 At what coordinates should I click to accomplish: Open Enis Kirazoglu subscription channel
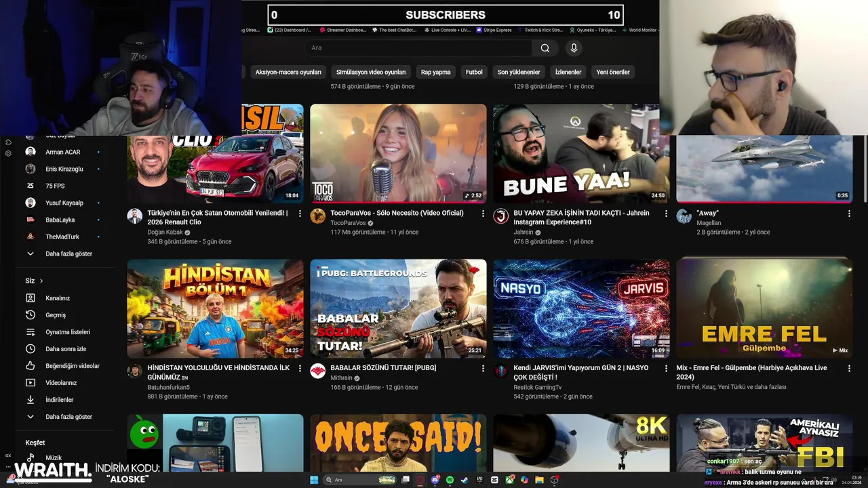(x=64, y=169)
